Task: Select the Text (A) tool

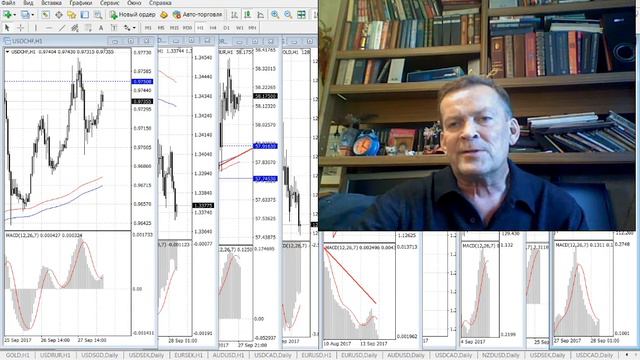Action: click(101, 28)
